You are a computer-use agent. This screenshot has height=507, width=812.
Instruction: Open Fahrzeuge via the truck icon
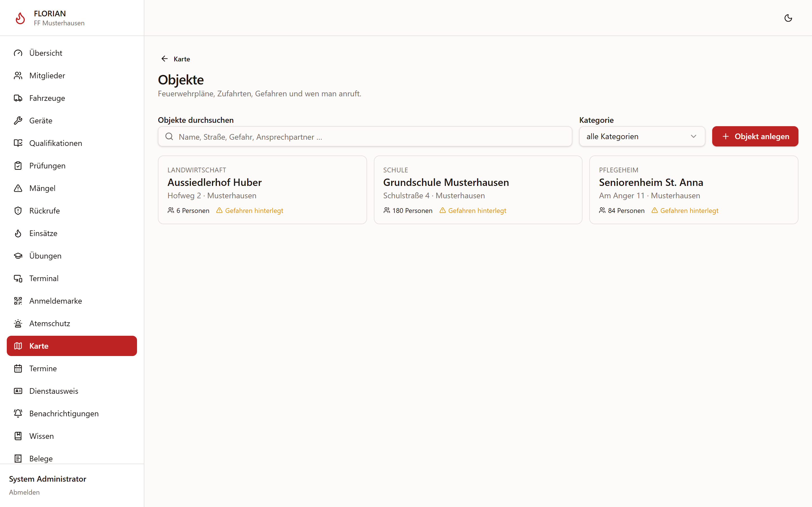click(x=18, y=98)
